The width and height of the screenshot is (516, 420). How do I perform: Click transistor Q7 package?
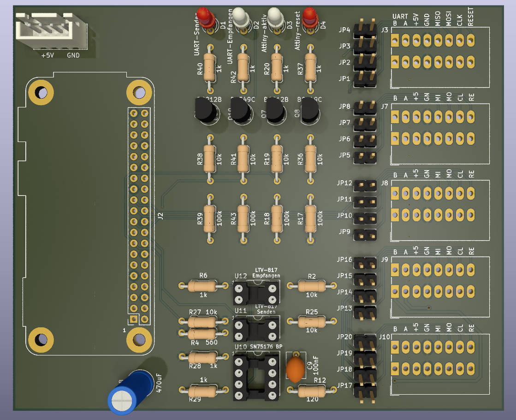(275, 110)
